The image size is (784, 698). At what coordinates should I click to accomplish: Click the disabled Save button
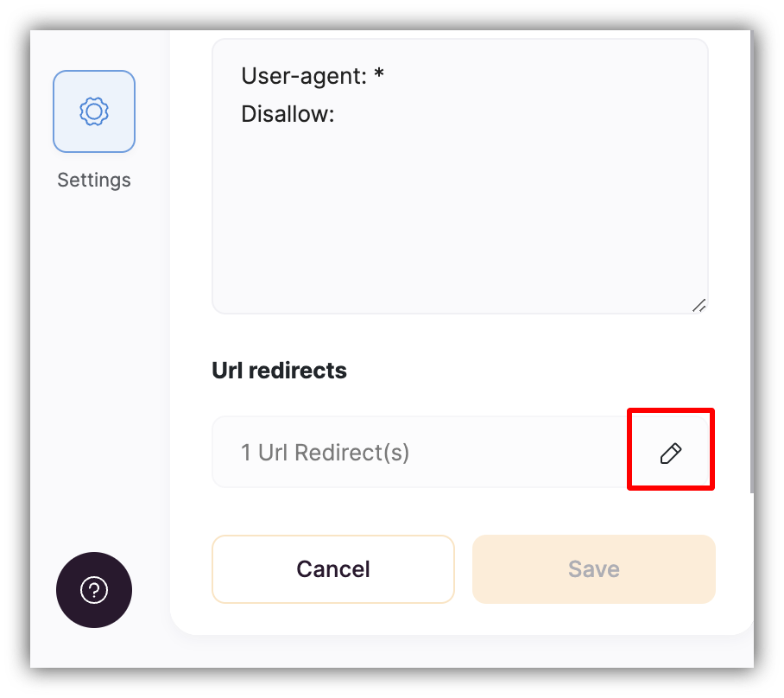click(x=593, y=568)
